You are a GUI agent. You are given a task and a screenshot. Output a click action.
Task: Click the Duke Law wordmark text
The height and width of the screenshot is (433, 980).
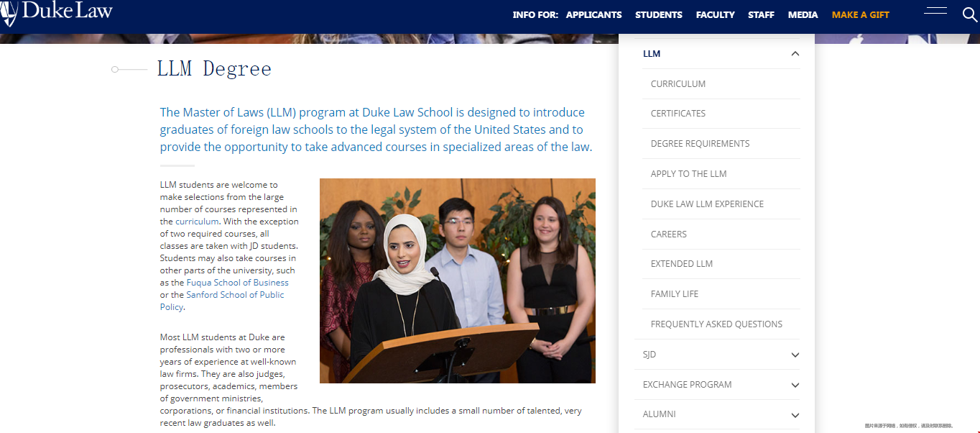click(x=68, y=11)
